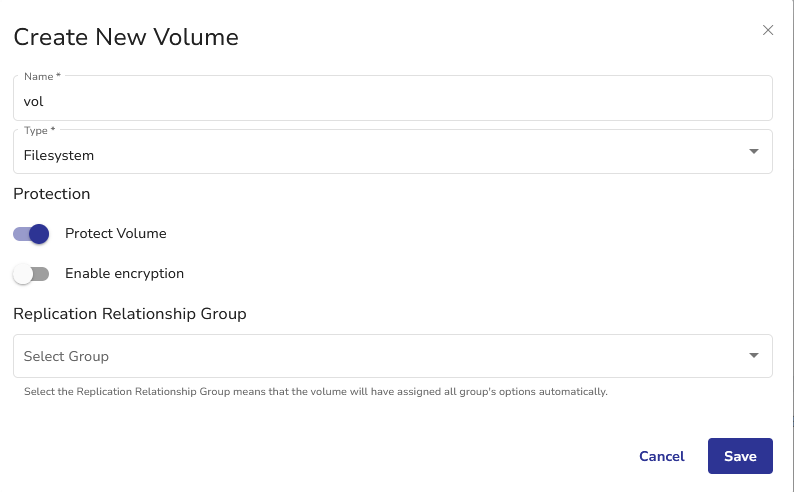Turn on the Enable encryption switch
The height and width of the screenshot is (492, 794).
click(31, 274)
